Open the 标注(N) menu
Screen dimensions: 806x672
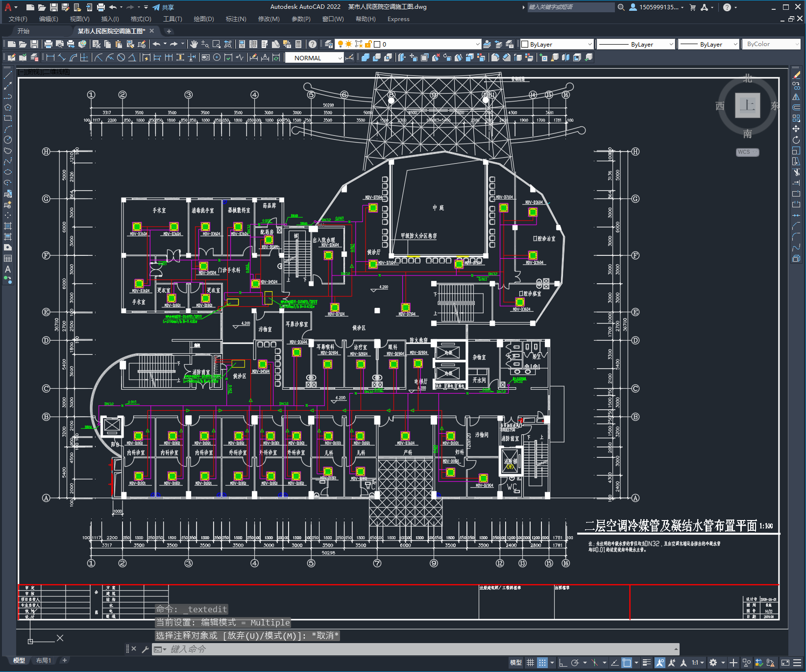point(236,19)
